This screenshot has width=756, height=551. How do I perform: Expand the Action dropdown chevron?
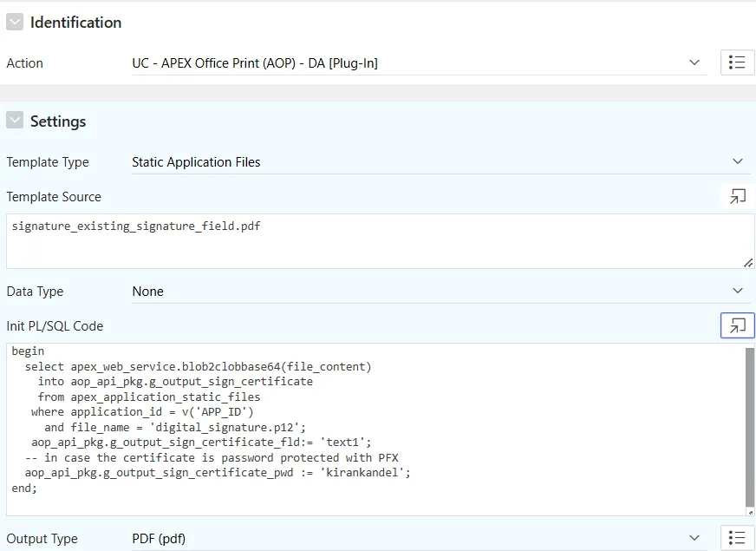point(694,62)
